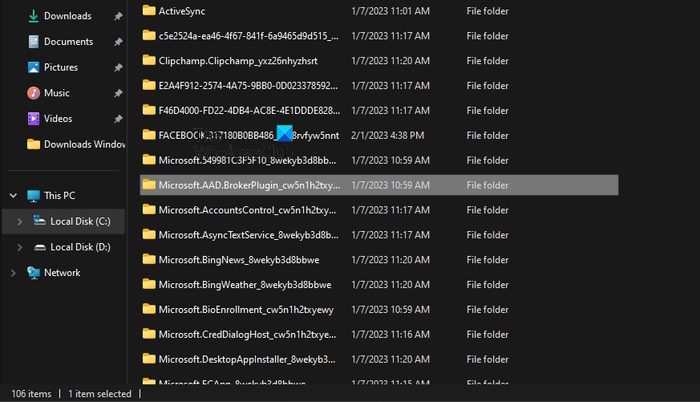Viewport: 700px width, 402px height.
Task: Click FACEBOOK folder date 2/1/2023 4:38 PM
Action: [388, 135]
